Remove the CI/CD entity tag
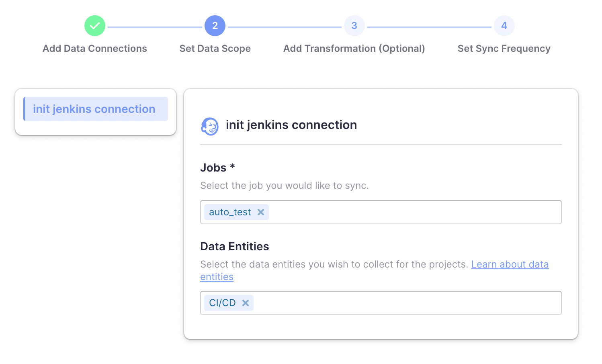602x364 pixels. [x=246, y=303]
